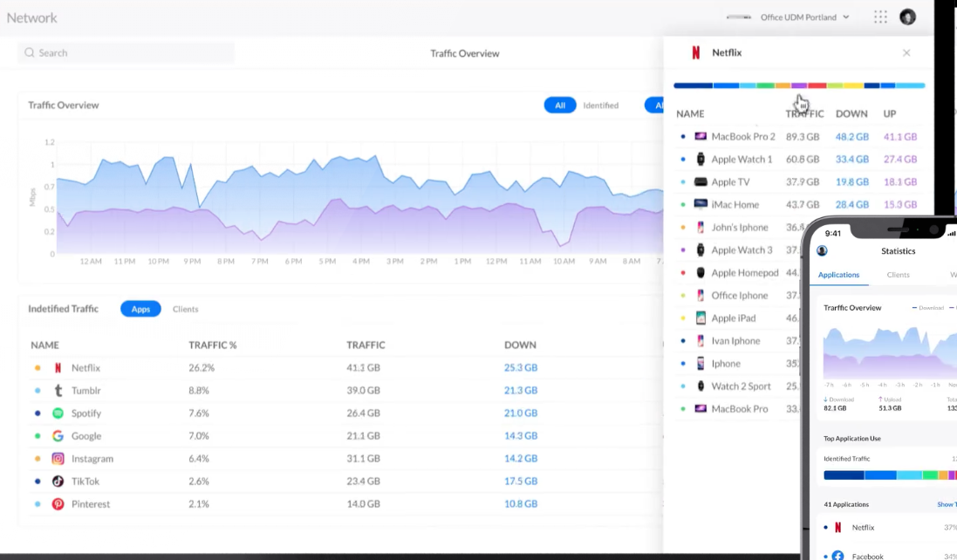Click Tumblr download value 21.3 GB
This screenshot has width=957, height=560.
click(x=521, y=391)
